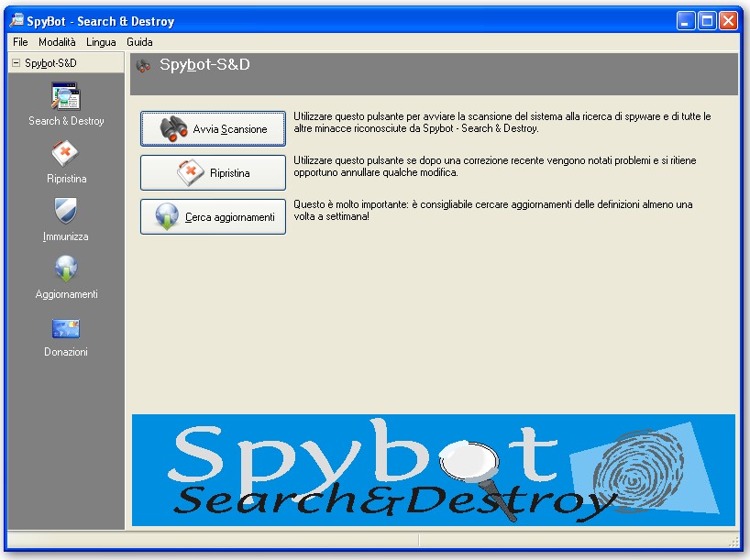Screen dimensions: 750x560
Task: Close the SpyBot window
Action: [729, 21]
